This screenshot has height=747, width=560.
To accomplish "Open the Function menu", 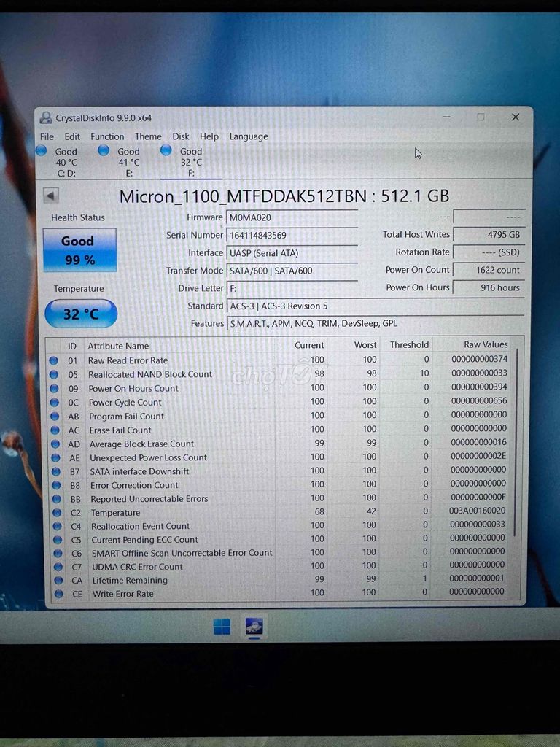I will click(107, 136).
